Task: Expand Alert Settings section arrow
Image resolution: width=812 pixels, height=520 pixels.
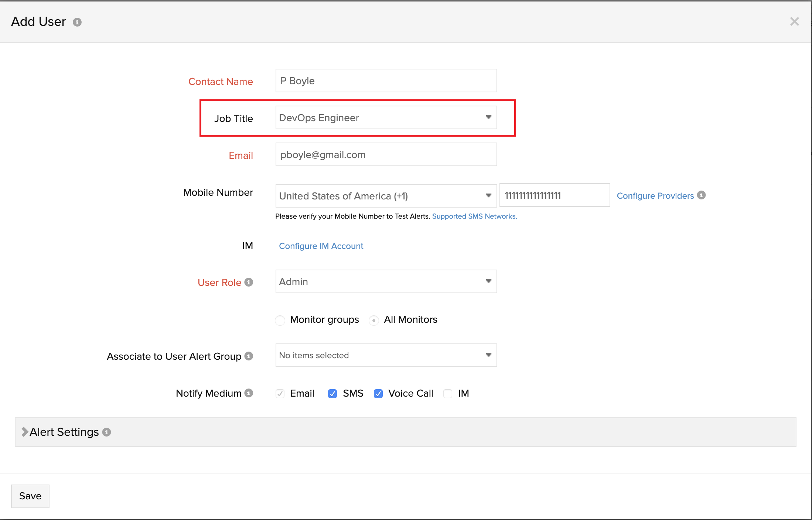Action: pyautogui.click(x=25, y=432)
